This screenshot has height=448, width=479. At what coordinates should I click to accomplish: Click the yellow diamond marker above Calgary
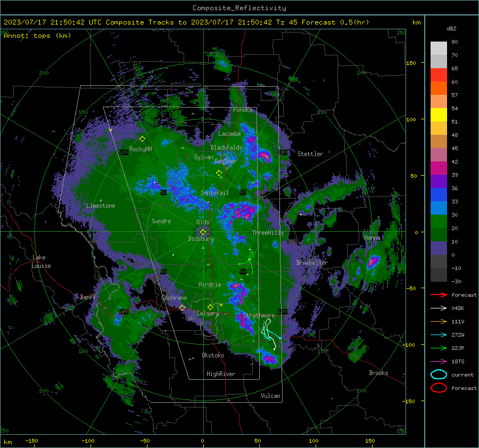pos(210,307)
